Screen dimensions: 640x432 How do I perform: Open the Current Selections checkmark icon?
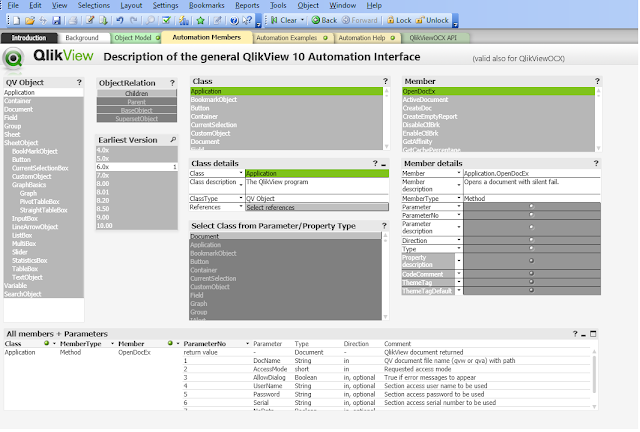coord(166,20)
